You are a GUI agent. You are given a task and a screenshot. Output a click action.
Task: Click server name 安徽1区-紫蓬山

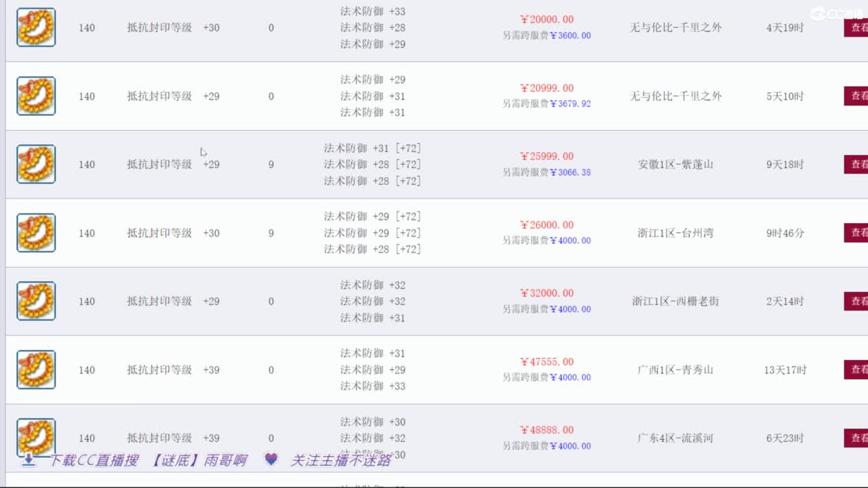click(675, 164)
